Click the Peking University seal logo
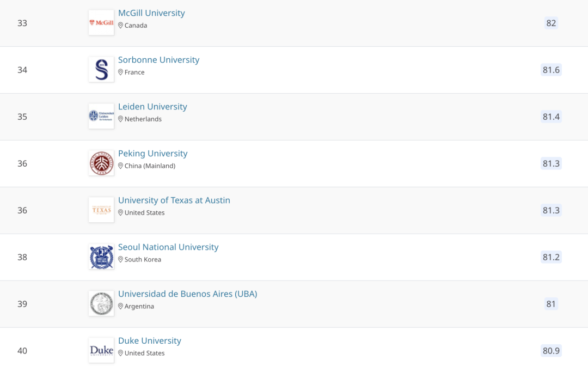Image resolution: width=588 pixels, height=366 pixels. pos(101,163)
